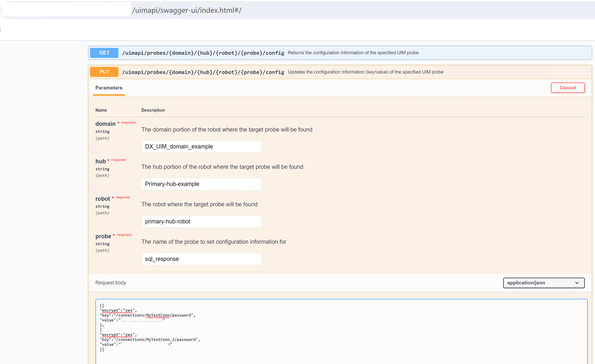Viewport: 595px width, 364px height.
Task: Place cursor on MyTestConn/password key line
Action: pyautogui.click(x=147, y=315)
